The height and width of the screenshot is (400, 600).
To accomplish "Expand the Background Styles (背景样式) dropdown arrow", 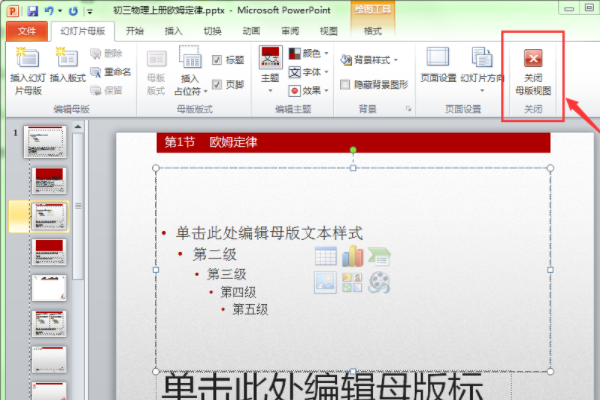I will (396, 60).
